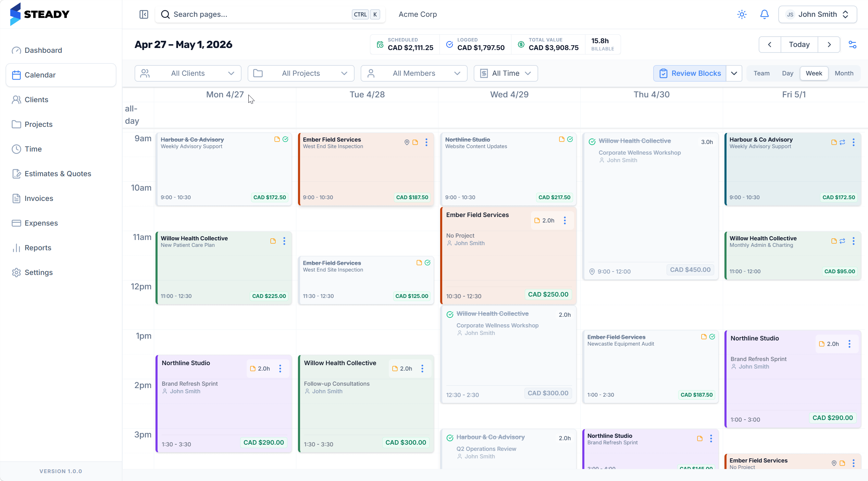Open menu on Friday Willow Health Collective block
868x481 pixels.
point(854,241)
